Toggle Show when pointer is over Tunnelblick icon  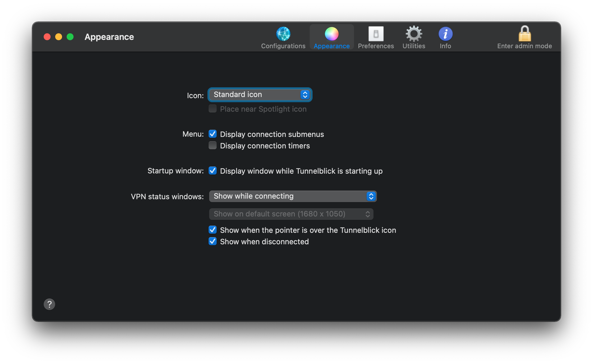coord(213,230)
